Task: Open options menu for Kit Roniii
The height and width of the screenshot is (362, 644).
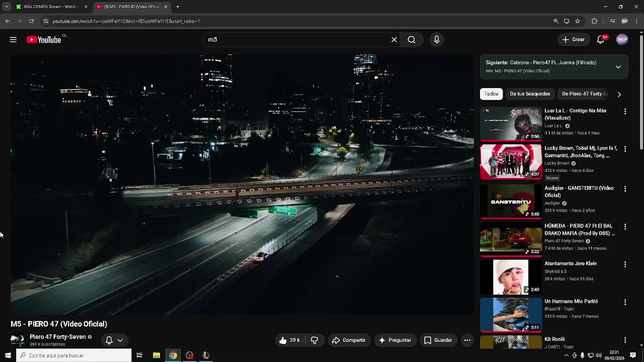Action: point(625,340)
